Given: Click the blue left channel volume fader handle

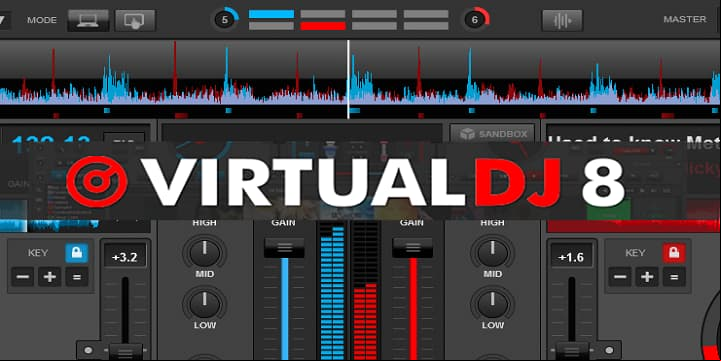Looking at the screenshot, I should (x=284, y=248).
